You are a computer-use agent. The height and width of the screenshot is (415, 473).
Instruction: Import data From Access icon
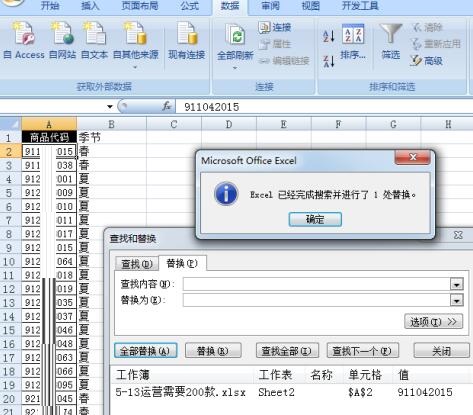pyautogui.click(x=24, y=39)
